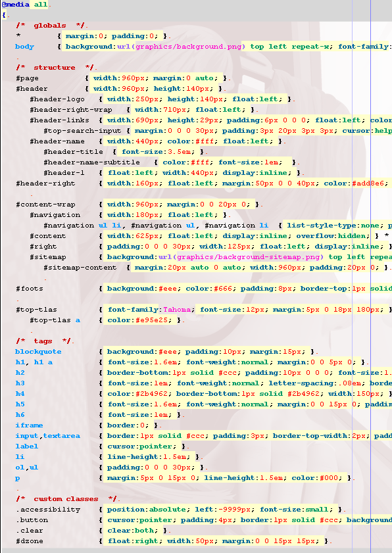Click the .accessibility class selector
Screen dimensions: 392x553
(x=48, y=510)
